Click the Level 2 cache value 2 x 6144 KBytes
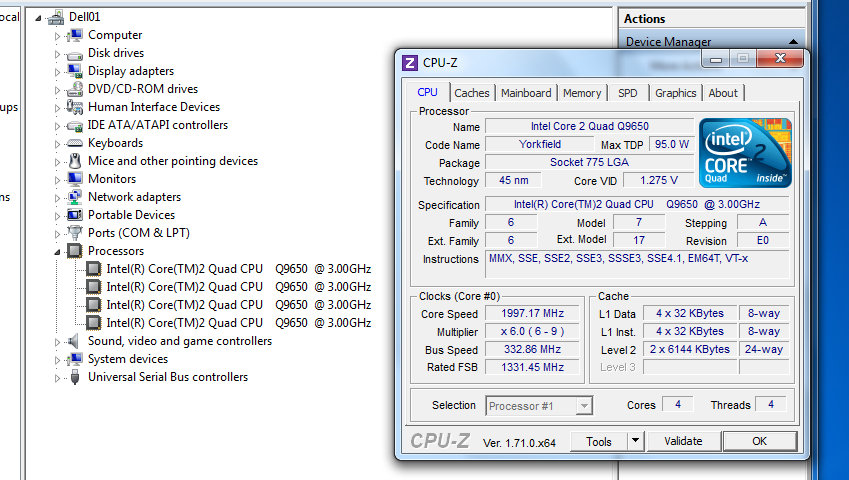This screenshot has width=849, height=480. [x=689, y=349]
